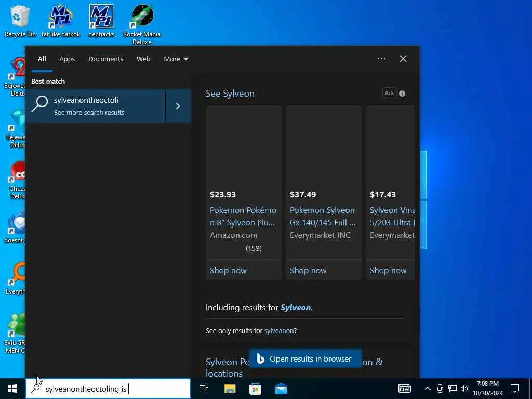Open Pokemon 8" Sylveon Plush product link
Screen dimensions: 532x399
243,217
